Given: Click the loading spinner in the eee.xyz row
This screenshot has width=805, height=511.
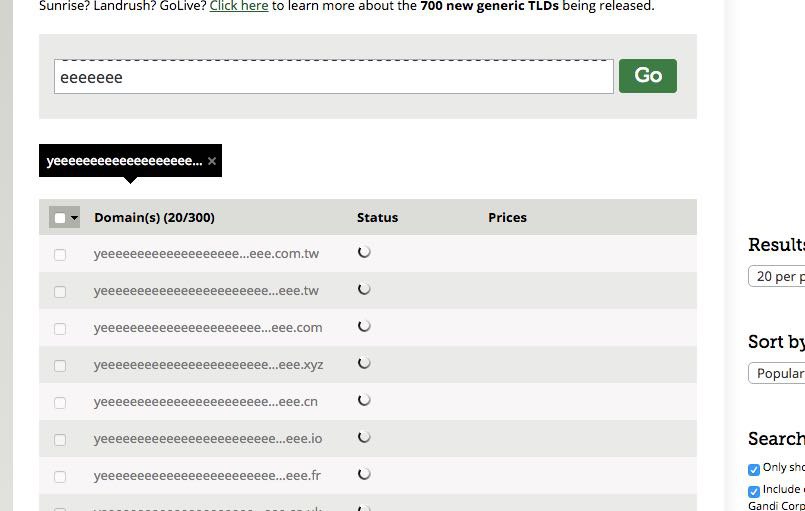Looking at the screenshot, I should click(364, 363).
